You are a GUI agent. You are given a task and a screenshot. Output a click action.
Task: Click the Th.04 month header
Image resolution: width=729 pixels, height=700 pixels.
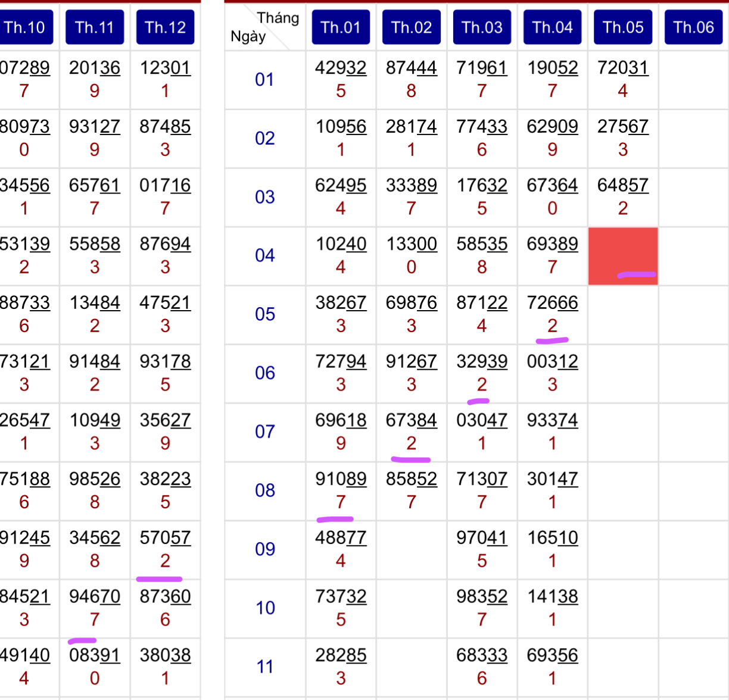[x=553, y=27]
